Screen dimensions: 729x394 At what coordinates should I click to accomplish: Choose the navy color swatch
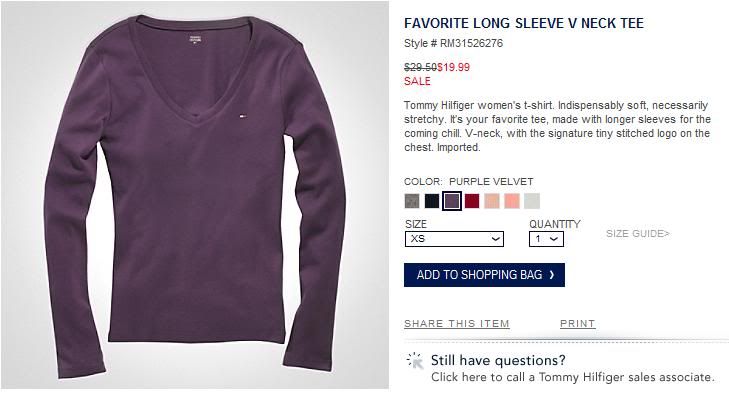pos(432,201)
